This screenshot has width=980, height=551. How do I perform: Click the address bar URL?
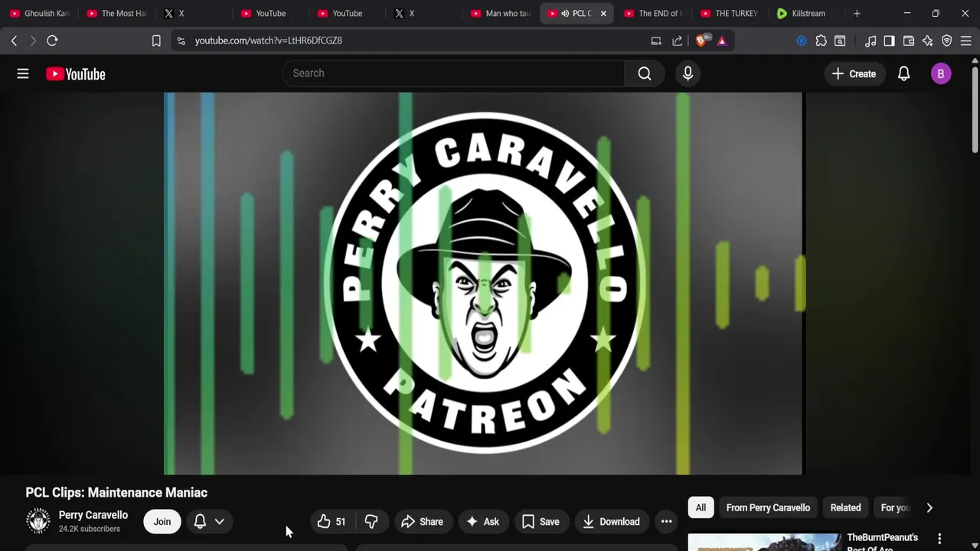pyautogui.click(x=268, y=41)
